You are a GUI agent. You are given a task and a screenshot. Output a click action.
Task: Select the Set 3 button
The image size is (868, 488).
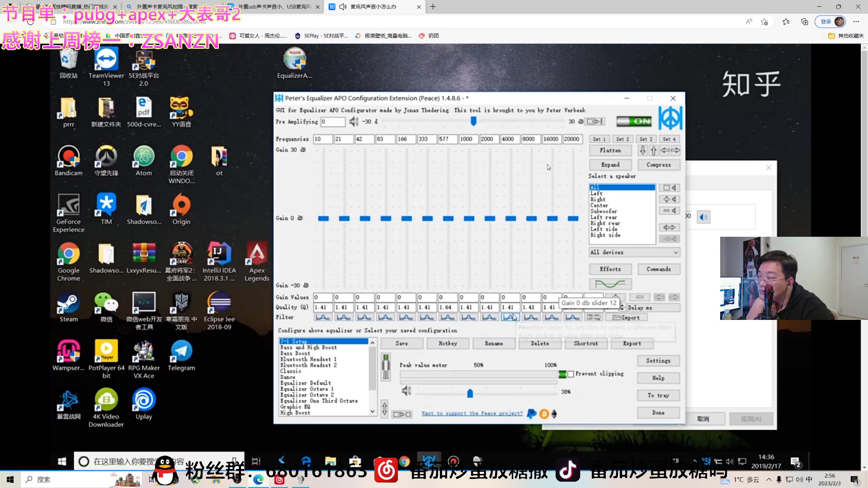[x=646, y=139]
